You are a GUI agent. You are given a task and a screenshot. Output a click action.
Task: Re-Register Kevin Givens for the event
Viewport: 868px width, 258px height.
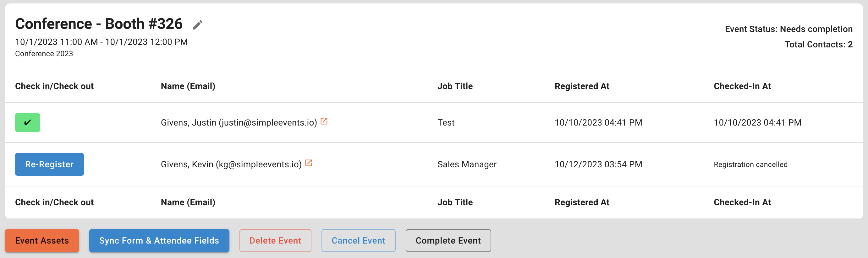point(49,164)
